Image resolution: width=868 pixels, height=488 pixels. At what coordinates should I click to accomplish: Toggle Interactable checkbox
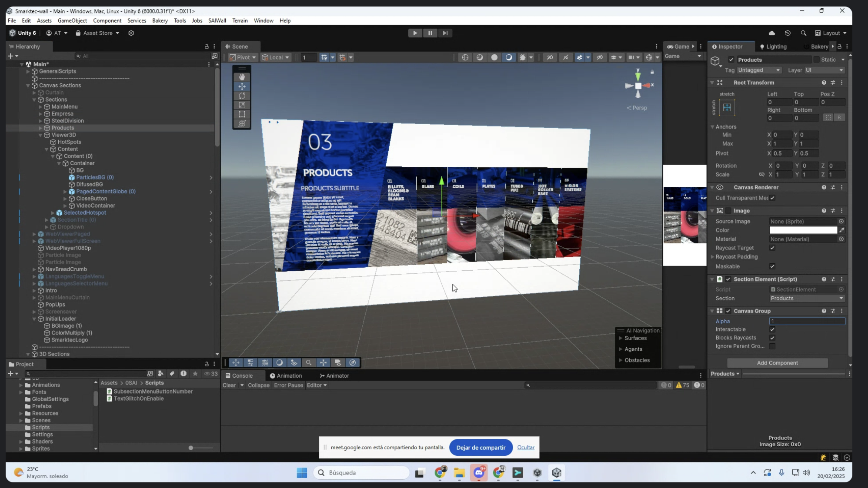772,330
